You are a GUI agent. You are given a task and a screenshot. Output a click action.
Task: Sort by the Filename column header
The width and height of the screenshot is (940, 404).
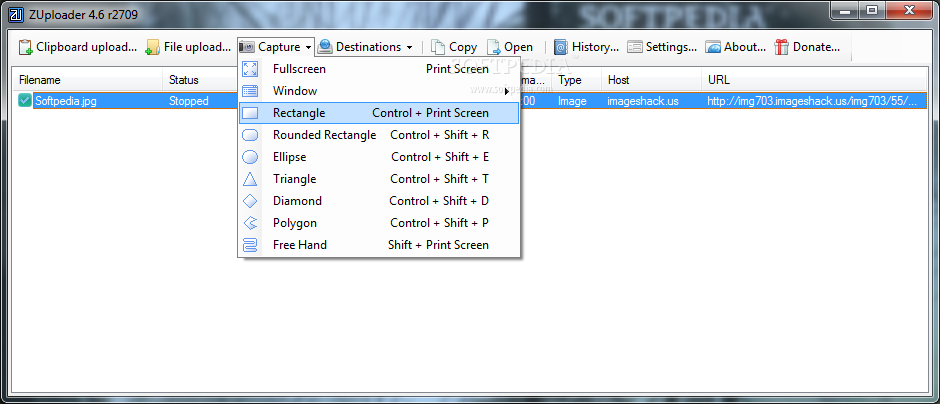[88, 80]
